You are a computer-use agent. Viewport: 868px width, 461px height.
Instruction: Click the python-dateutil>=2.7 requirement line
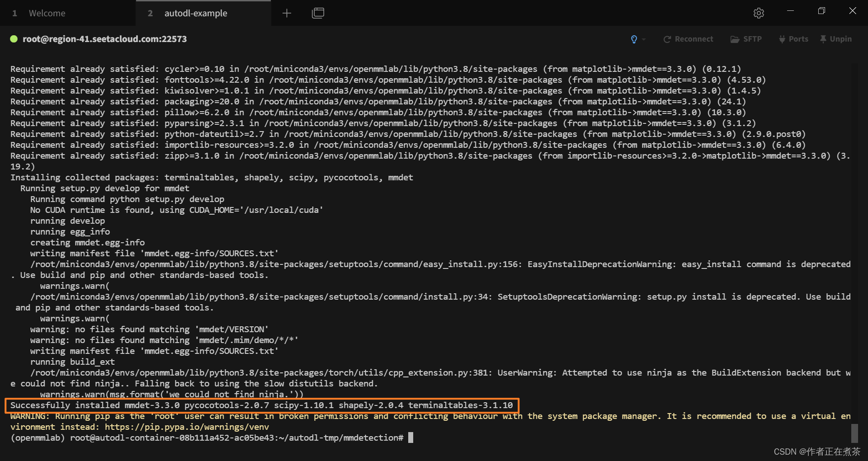[408, 134]
